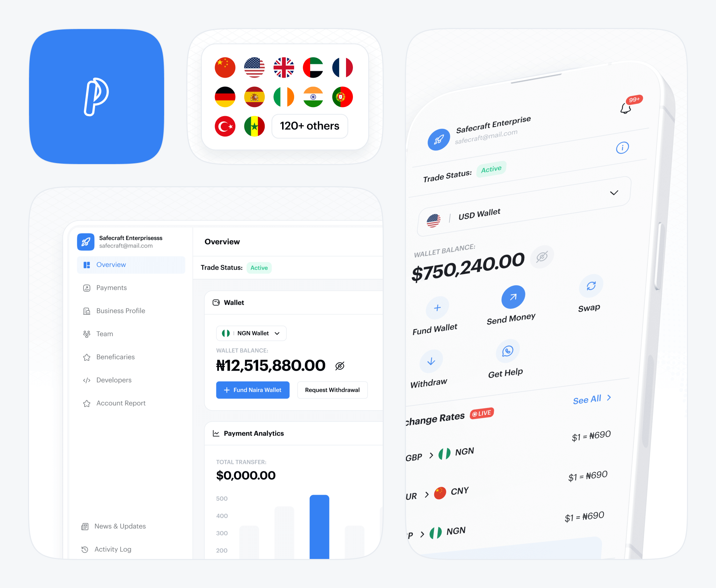Click See All exchange rates link
The image size is (716, 588).
coord(591,398)
